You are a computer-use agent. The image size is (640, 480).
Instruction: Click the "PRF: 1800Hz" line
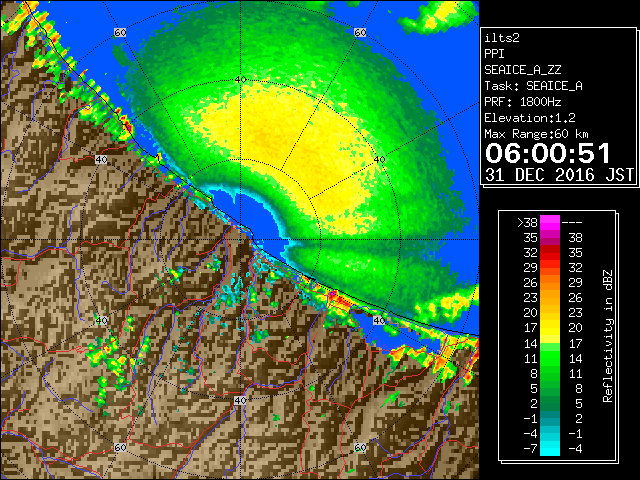click(x=522, y=102)
